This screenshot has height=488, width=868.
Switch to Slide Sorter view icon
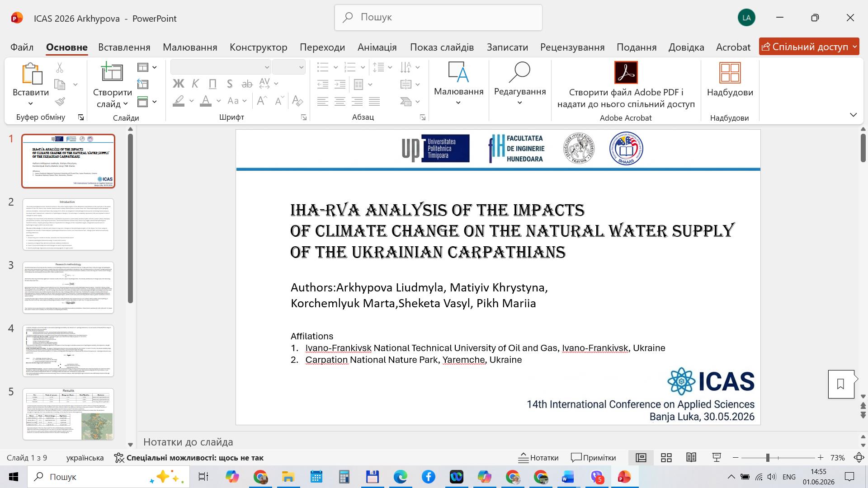click(x=666, y=458)
